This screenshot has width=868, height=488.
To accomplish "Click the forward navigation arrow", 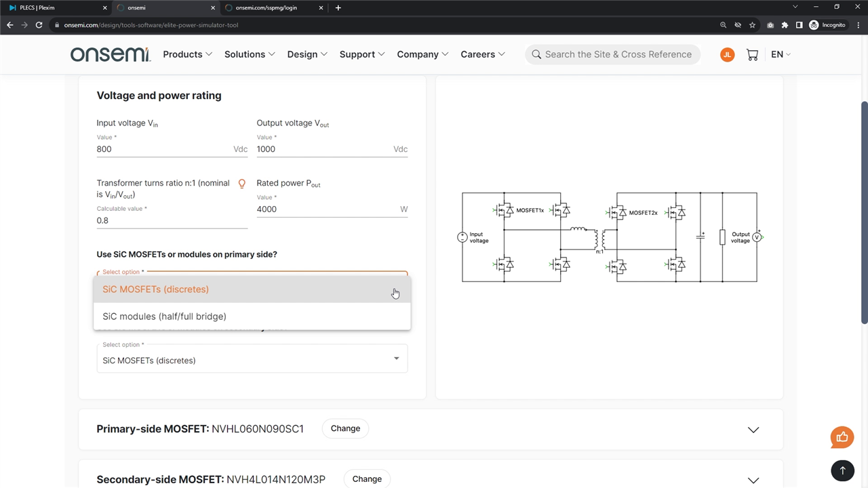I will 24,25.
